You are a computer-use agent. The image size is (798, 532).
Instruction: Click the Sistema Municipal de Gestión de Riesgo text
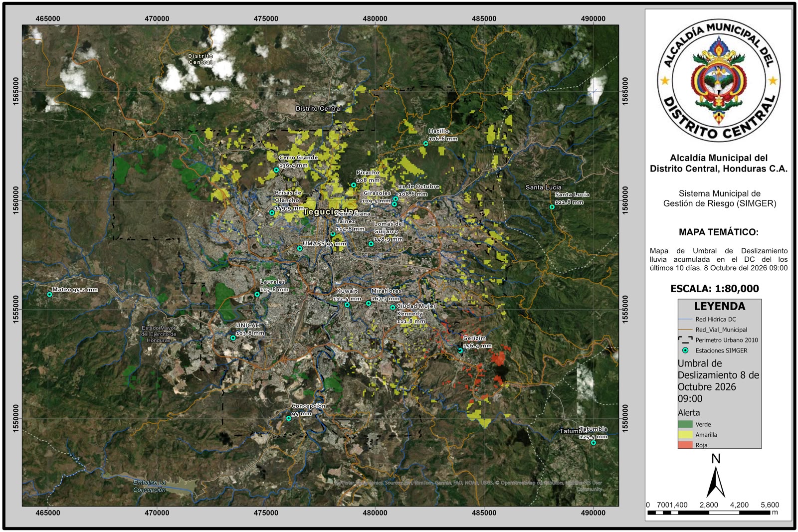tap(719, 198)
